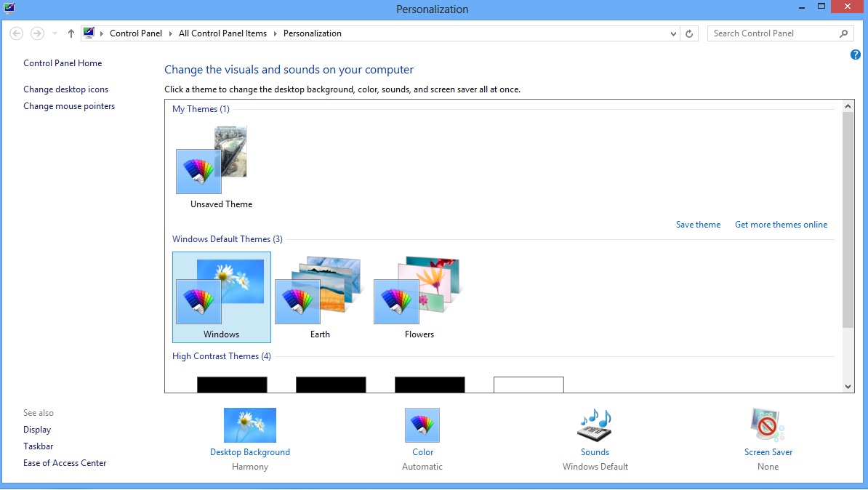The width and height of the screenshot is (868, 490).
Task: Open the Color palette icon
Action: (x=422, y=425)
